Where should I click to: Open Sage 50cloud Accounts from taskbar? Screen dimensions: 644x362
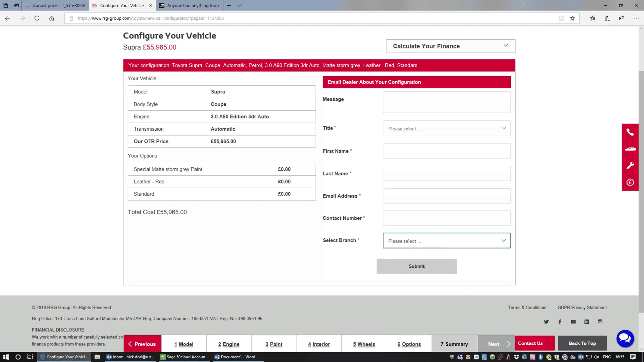tap(185, 357)
